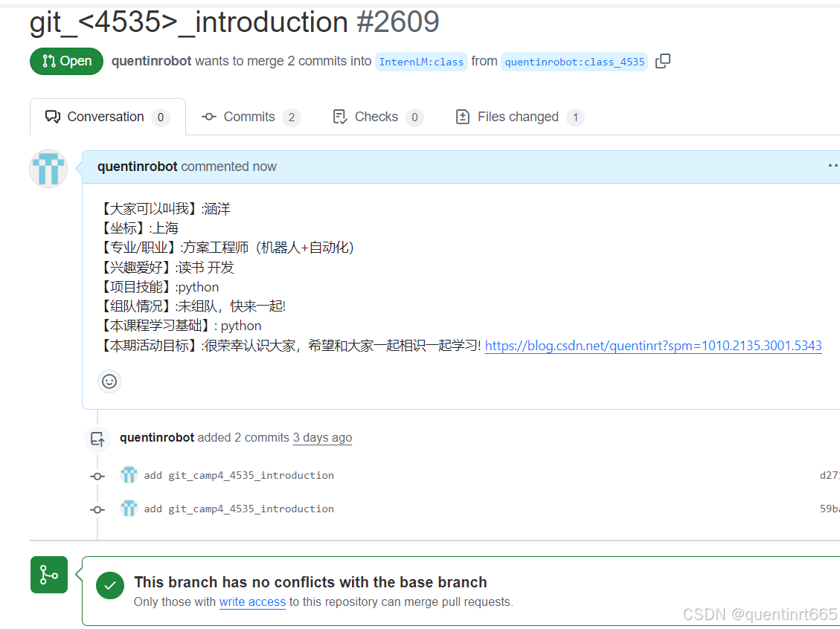Click the Checks tab's checklist icon
Screen dimensions: 840x629
click(x=339, y=117)
